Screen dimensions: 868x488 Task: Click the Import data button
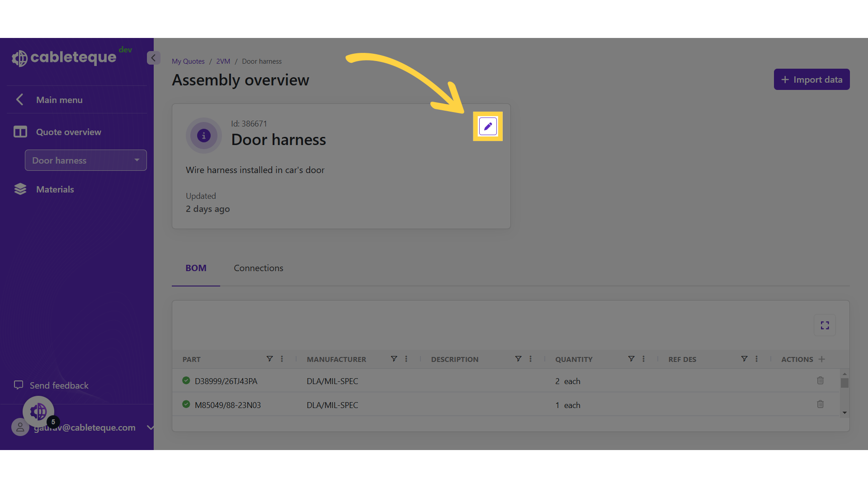(x=811, y=80)
